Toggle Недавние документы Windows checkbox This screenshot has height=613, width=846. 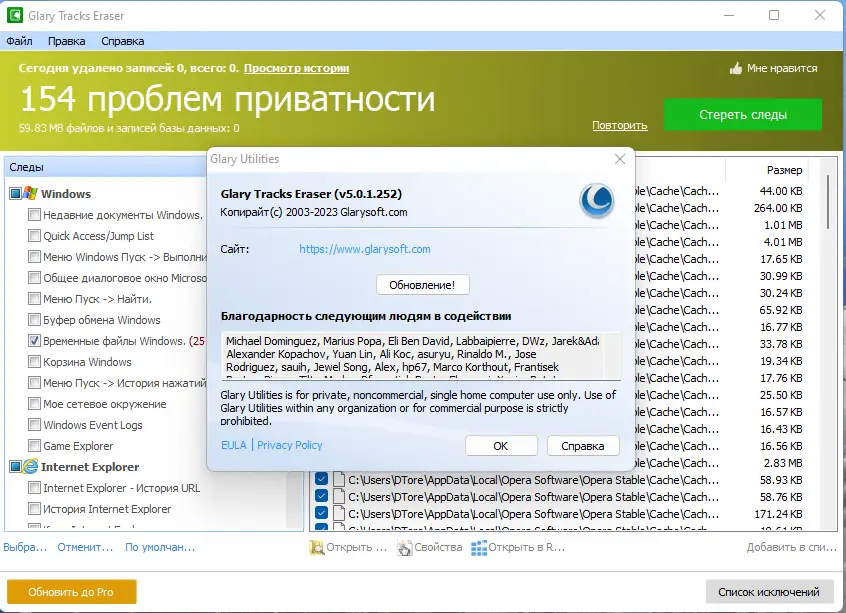pyautogui.click(x=34, y=214)
